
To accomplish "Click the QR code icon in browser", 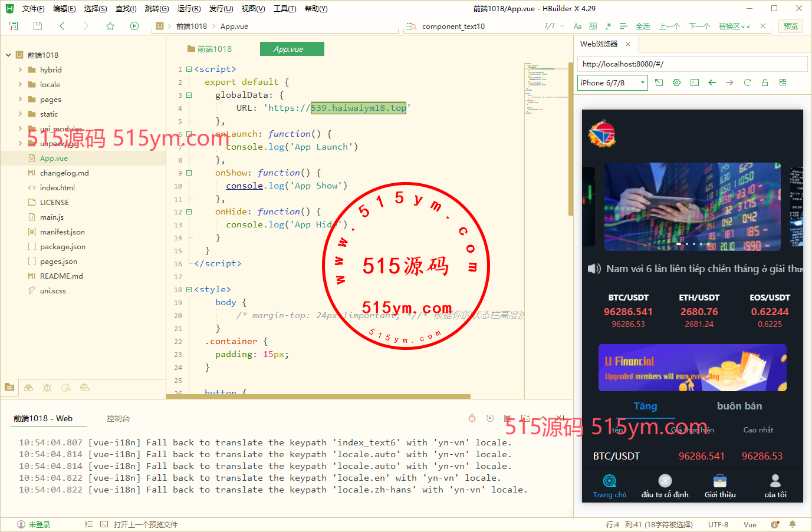I will (x=783, y=82).
